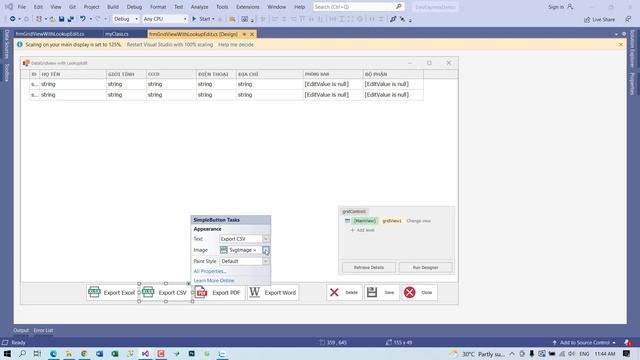Click the Close button with red circle
This screenshot has height=360, width=640.
[x=419, y=292]
